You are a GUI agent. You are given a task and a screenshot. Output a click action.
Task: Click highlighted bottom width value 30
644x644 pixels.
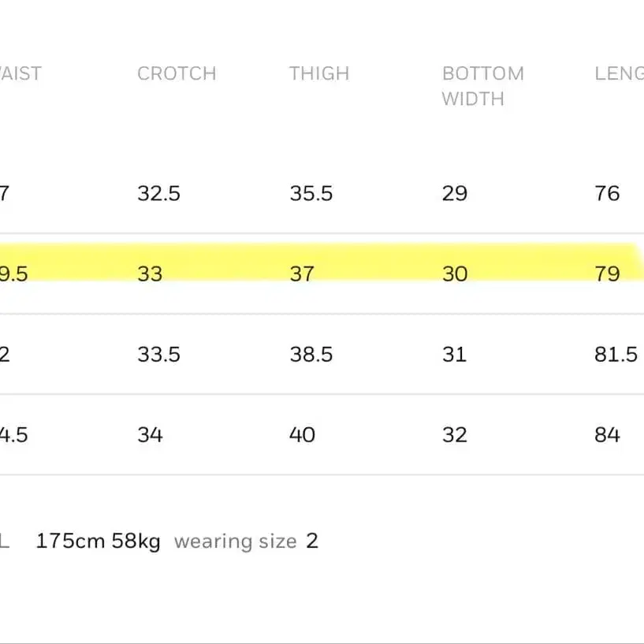click(455, 274)
